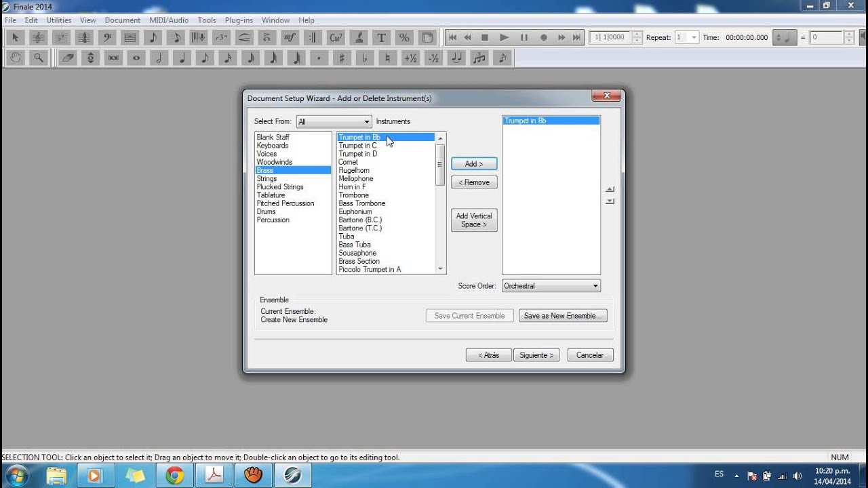This screenshot has height=488, width=868.
Task: Pick the Resize percent tool
Action: click(x=404, y=38)
